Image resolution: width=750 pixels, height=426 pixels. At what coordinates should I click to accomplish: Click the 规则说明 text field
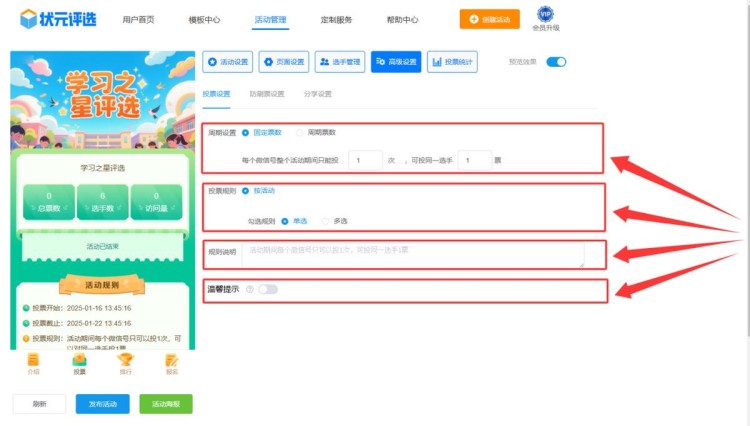pos(412,253)
